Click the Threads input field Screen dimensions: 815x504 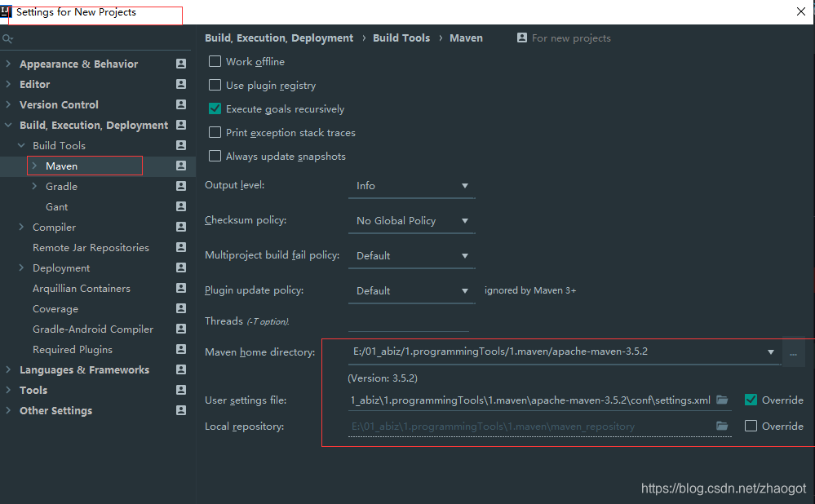coord(409,321)
